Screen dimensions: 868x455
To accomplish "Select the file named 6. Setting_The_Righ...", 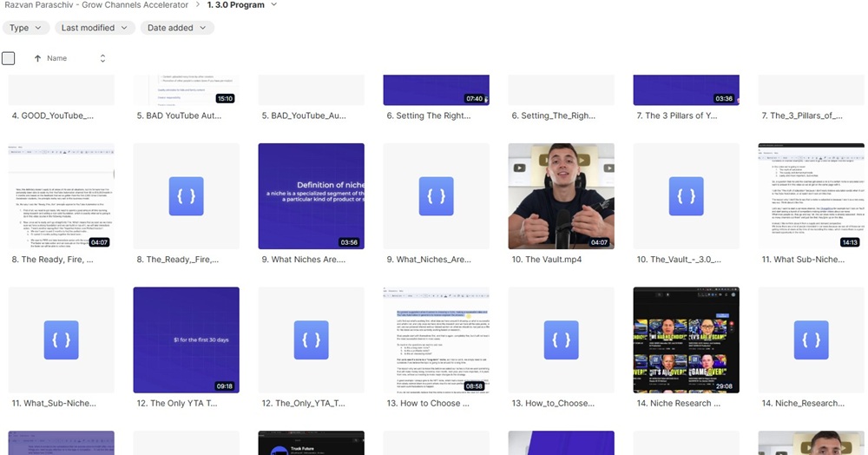I will [554, 115].
